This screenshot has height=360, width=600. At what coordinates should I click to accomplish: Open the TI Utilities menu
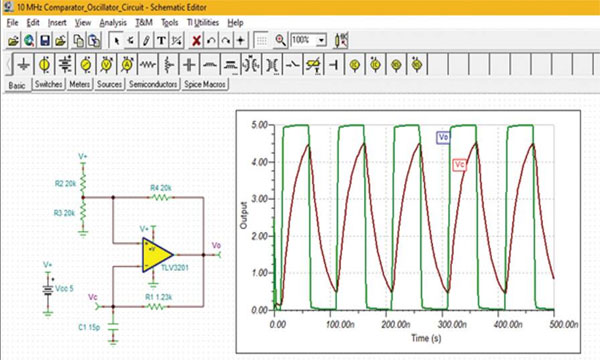(x=202, y=23)
